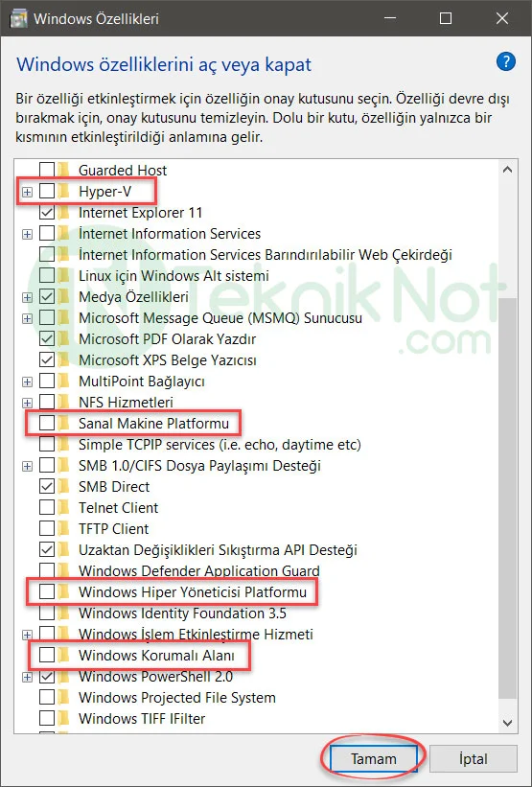This screenshot has width=532, height=787.
Task: Click the scrollbar down arrow
Action: click(x=507, y=723)
